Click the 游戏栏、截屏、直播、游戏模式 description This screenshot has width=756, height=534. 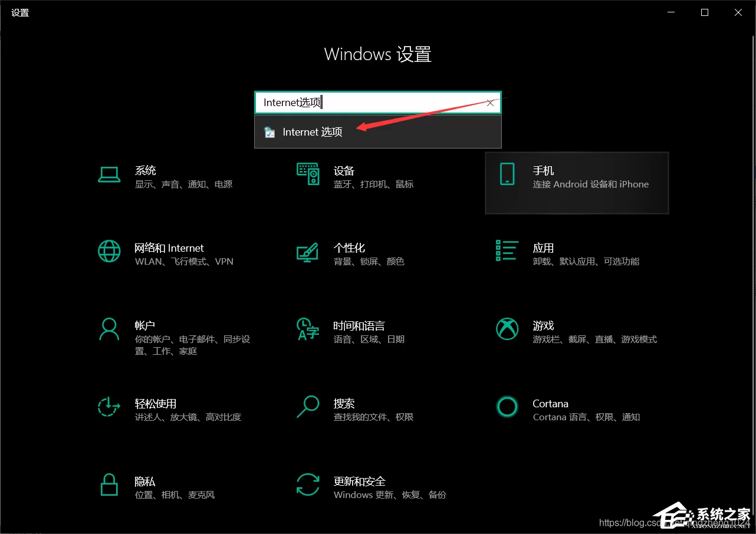594,339
